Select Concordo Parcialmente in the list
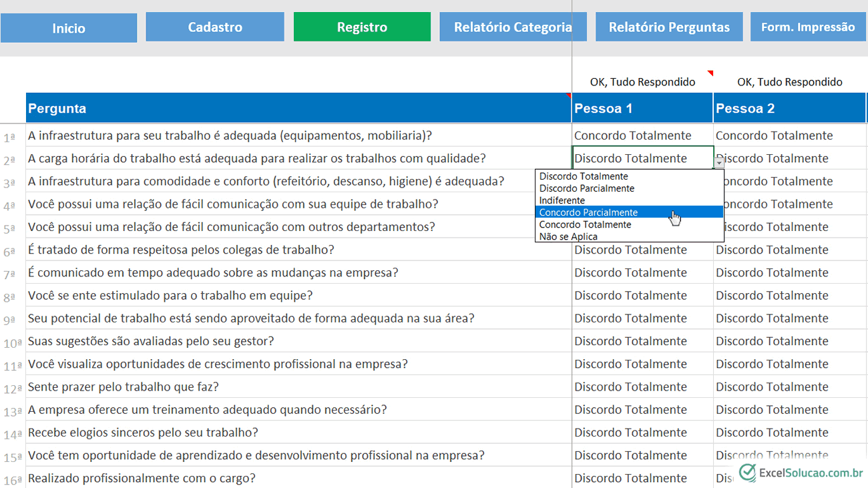The image size is (868, 488). 629,212
